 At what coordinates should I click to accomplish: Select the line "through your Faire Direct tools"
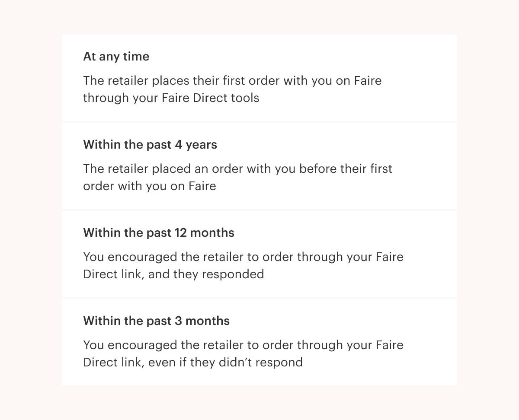[x=171, y=98]
